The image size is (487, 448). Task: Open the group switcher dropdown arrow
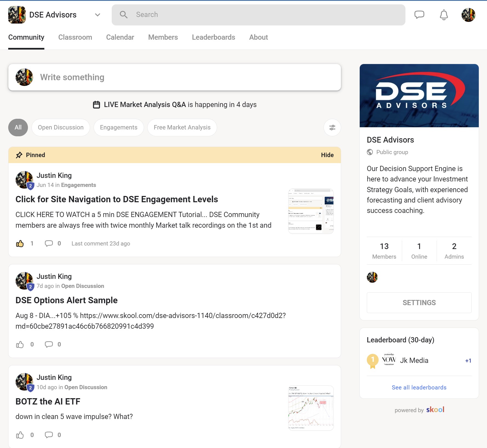(97, 15)
